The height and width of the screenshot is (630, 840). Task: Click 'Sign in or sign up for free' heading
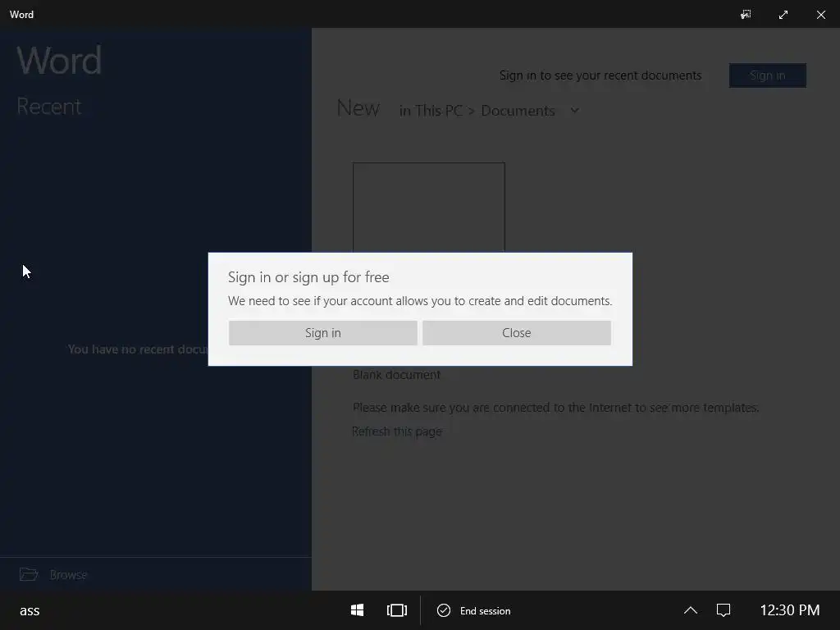[308, 277]
